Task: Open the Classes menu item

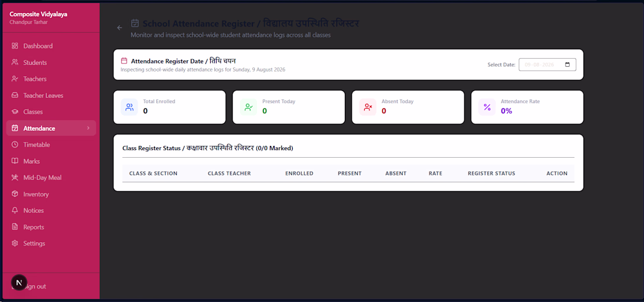Action: point(51,112)
